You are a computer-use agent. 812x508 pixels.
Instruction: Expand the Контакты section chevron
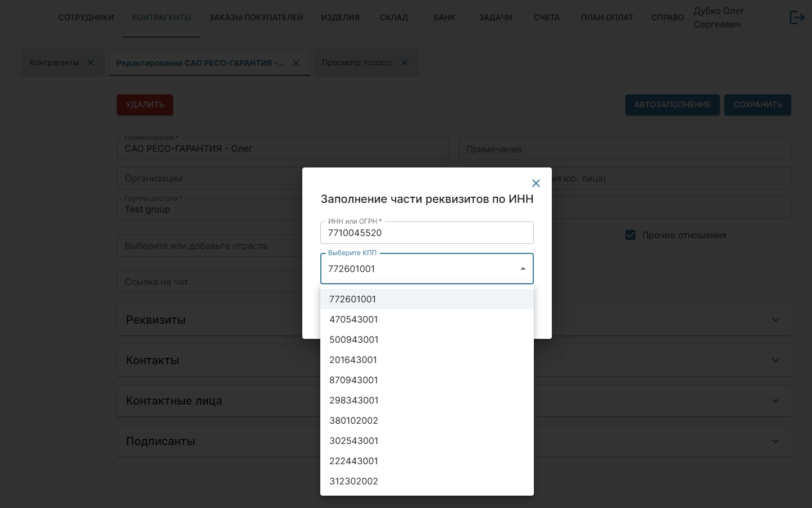pos(775,360)
